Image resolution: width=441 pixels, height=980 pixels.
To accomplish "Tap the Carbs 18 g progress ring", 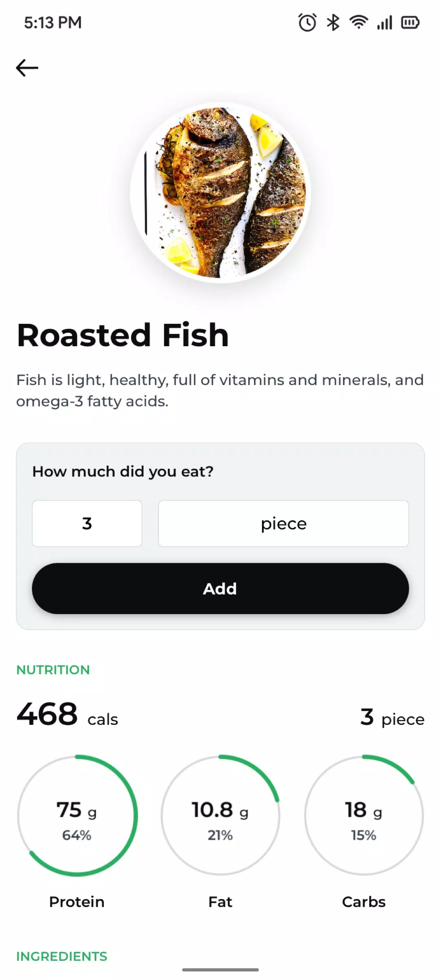I will click(364, 815).
